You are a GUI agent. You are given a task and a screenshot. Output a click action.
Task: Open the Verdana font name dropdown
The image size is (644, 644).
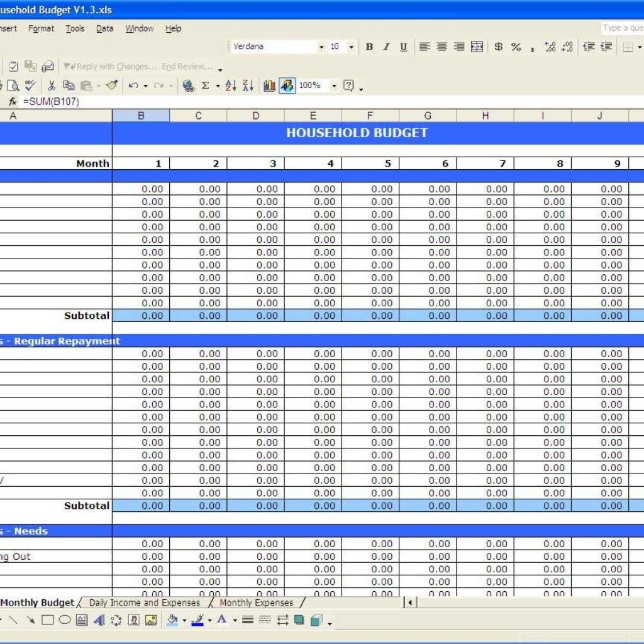321,47
